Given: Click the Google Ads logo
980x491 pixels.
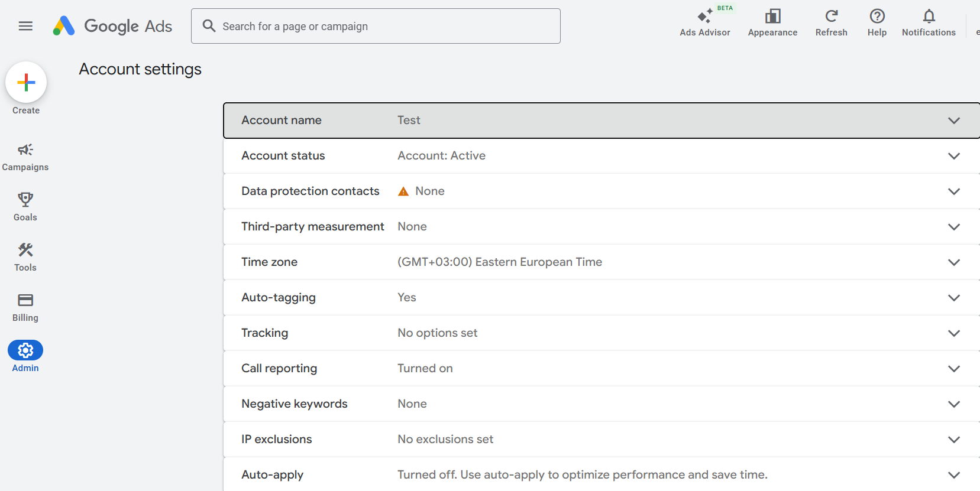Looking at the screenshot, I should (x=112, y=26).
